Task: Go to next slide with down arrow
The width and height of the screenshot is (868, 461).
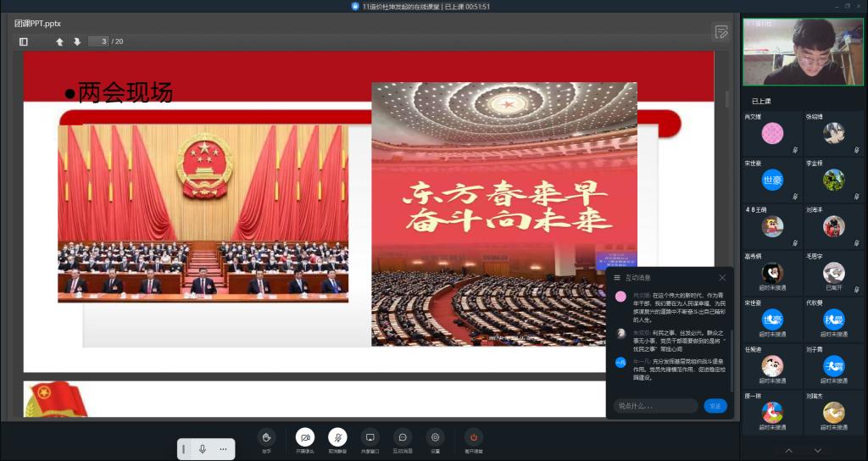Action: [77, 42]
